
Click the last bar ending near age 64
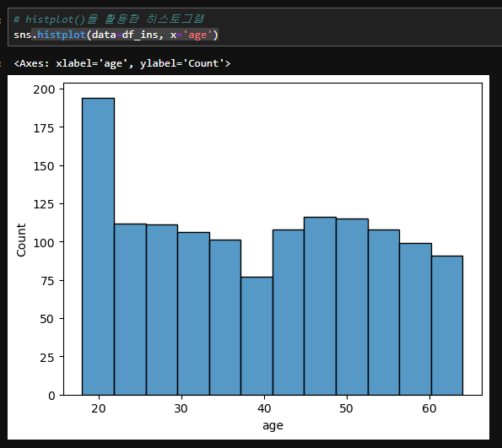pos(447,326)
